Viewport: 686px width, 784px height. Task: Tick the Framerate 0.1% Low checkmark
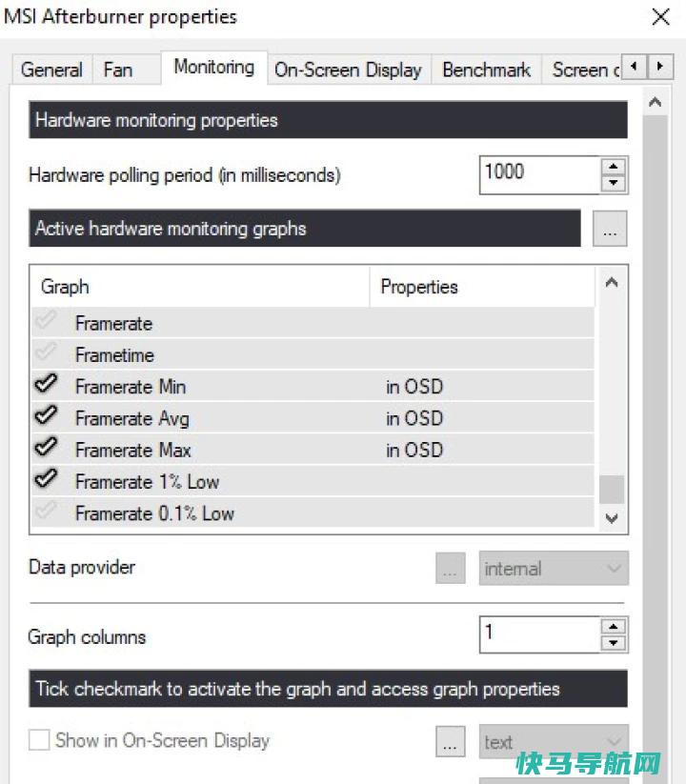(46, 511)
